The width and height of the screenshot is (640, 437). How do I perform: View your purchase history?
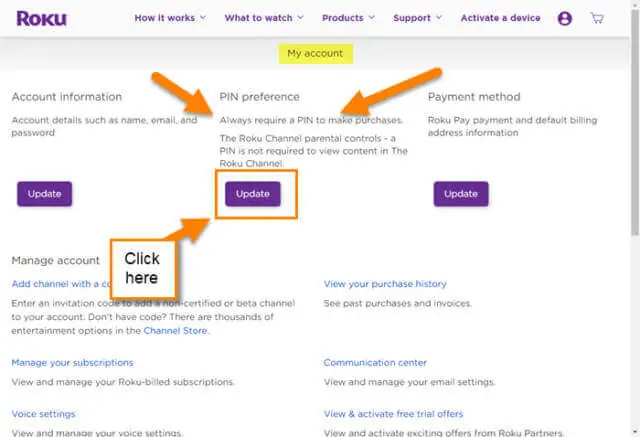[x=385, y=284]
